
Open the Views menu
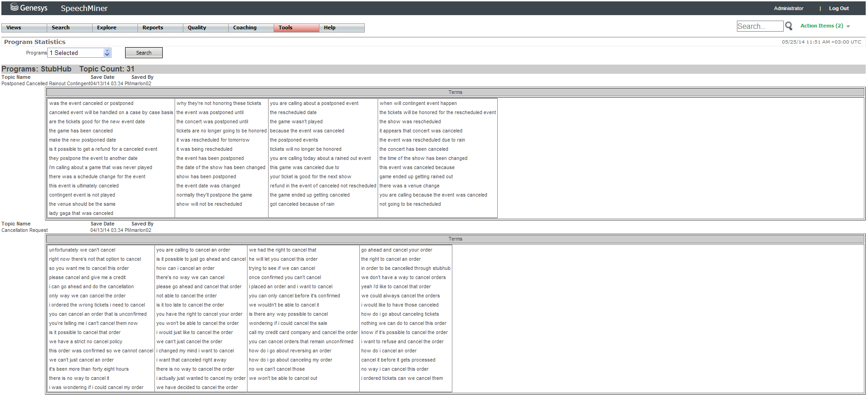[14, 28]
